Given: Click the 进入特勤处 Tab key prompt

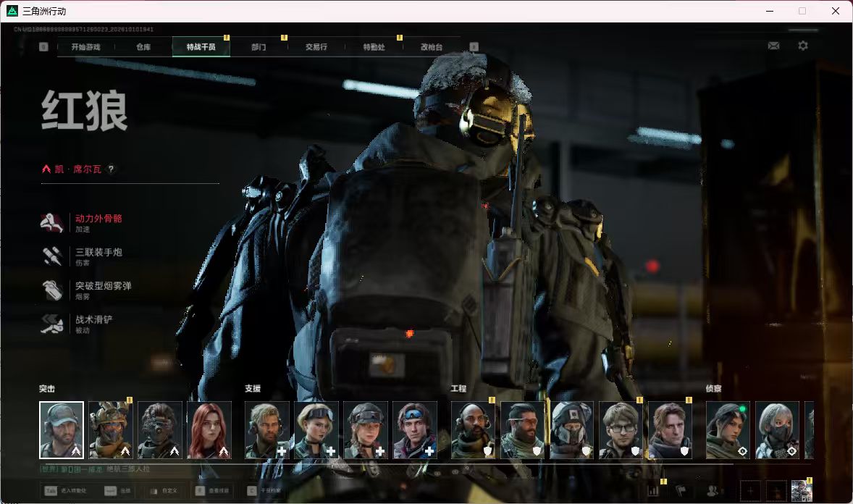Looking at the screenshot, I should pyautogui.click(x=66, y=491).
